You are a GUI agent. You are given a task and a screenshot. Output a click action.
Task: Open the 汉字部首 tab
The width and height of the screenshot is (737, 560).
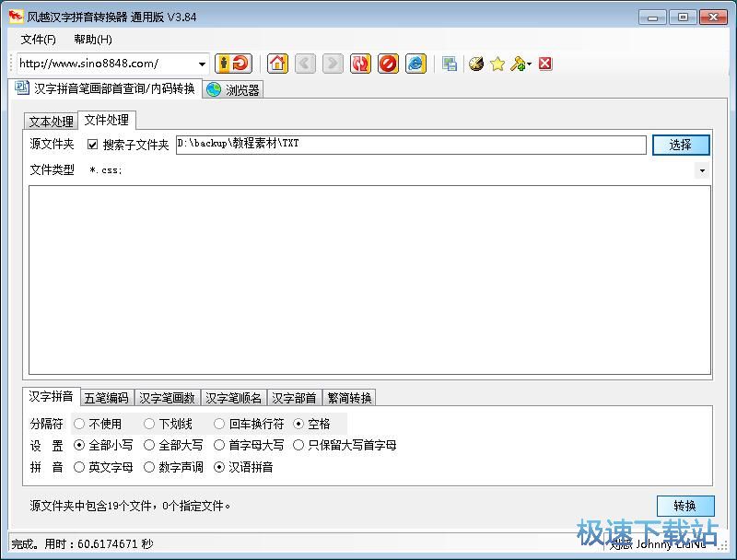click(x=294, y=398)
